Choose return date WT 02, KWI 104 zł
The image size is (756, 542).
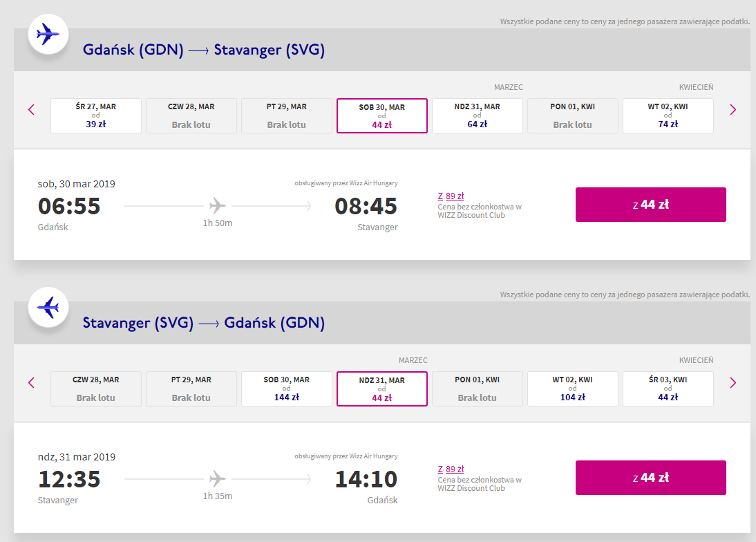coord(573,389)
